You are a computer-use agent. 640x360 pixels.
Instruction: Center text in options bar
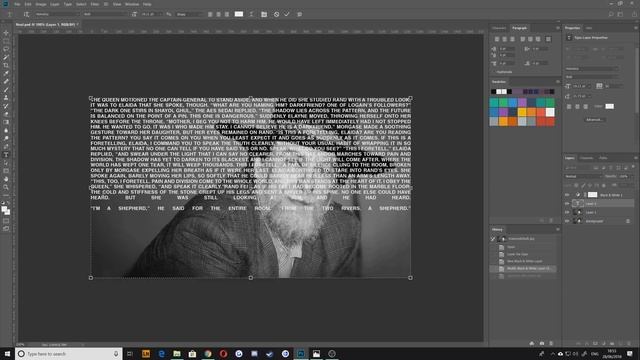[218, 14]
